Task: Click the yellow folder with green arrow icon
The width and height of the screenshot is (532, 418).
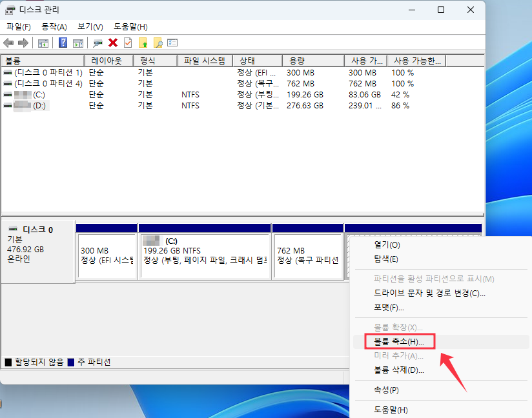Action: (x=143, y=43)
